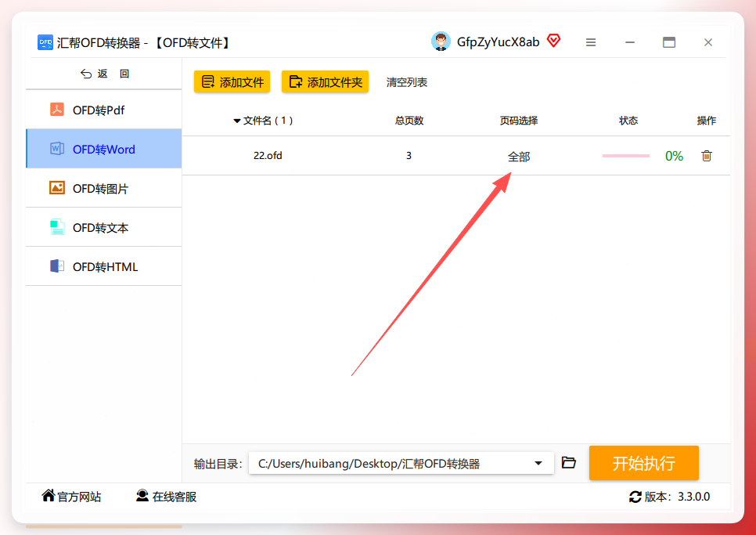Select the OFD转Pdf tab
Screen dimensions: 756x535
(x=103, y=110)
